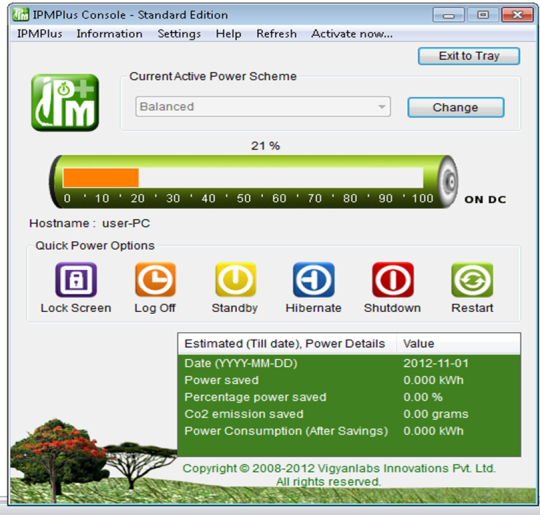
Task: Click the Change power scheme button
Action: [456, 107]
